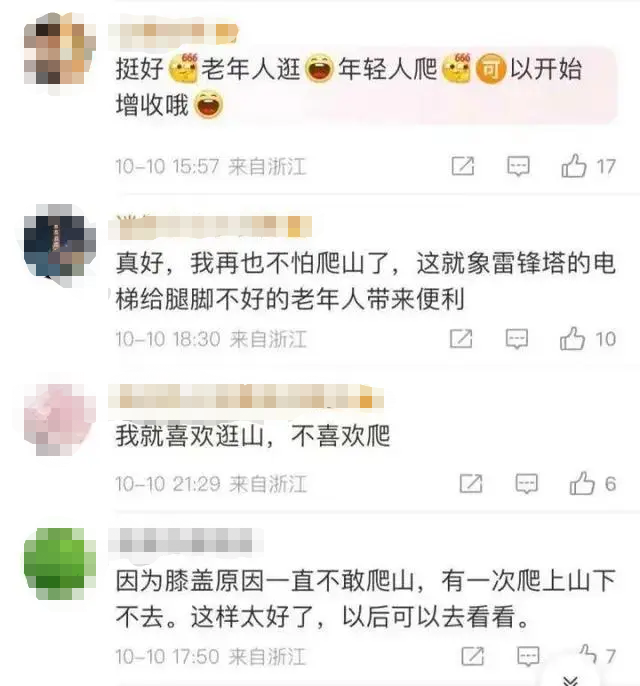Open username above 因为膝盖原因 comment
Screen dimensions: 640x686
[185, 540]
